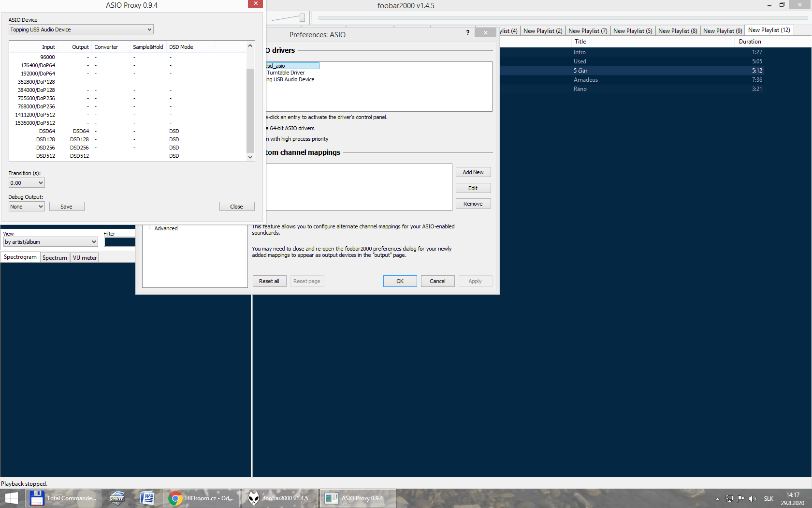812x508 pixels.
Task: Click the network status tray icon
Action: pyautogui.click(x=729, y=498)
